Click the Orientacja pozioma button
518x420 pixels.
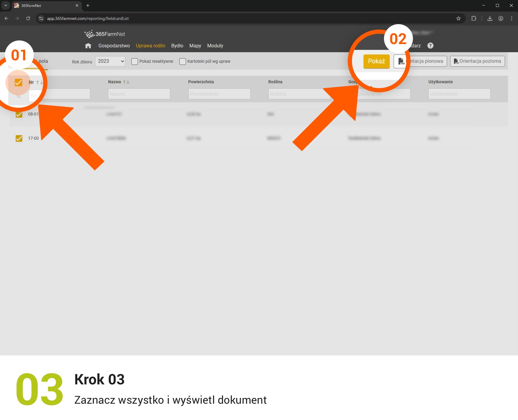[477, 61]
